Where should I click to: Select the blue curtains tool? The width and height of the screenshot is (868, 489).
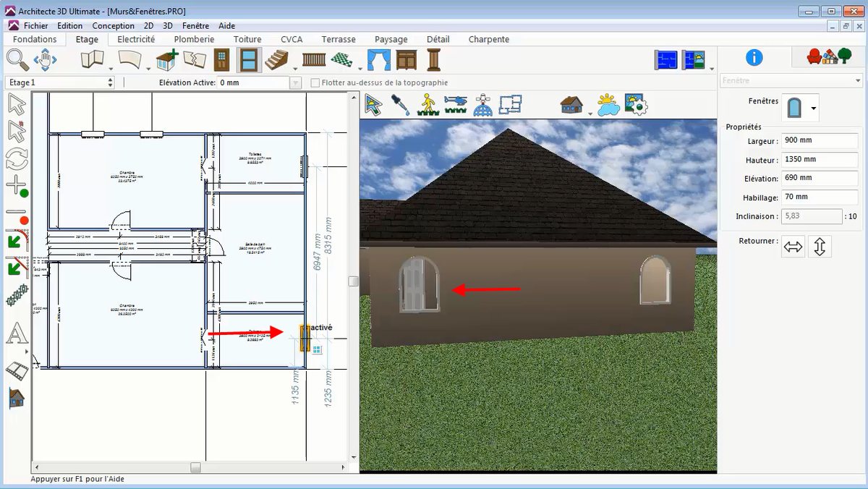pos(379,60)
